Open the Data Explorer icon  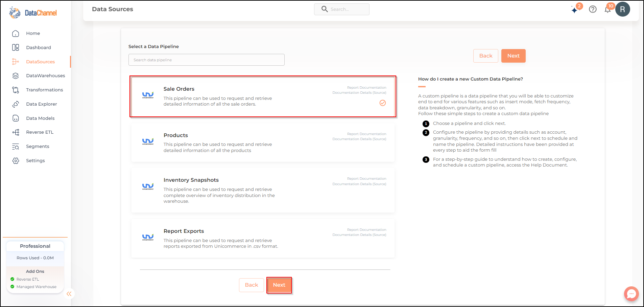click(16, 104)
